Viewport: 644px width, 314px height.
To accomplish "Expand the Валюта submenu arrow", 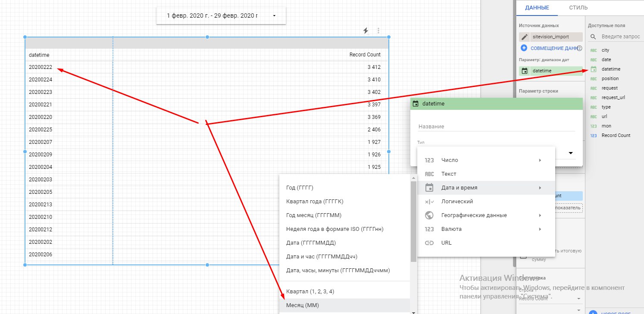I will [x=540, y=229].
